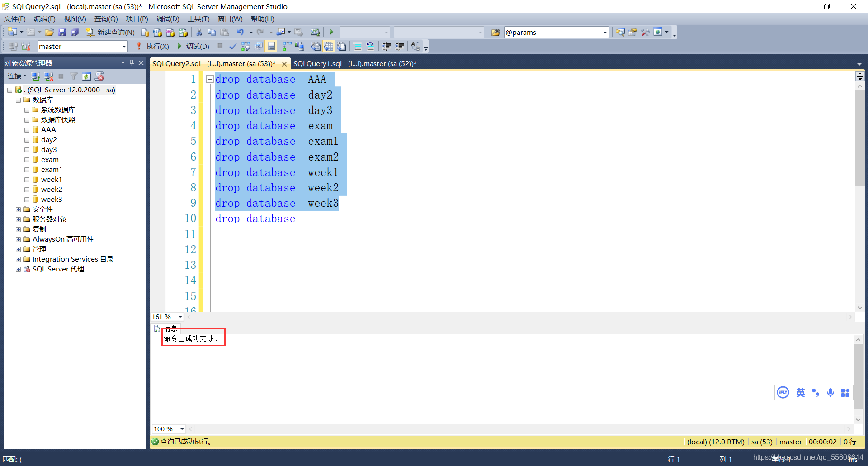The image size is (868, 466).
Task: Toggle auto-hide pin for Object Explorer
Action: click(132, 63)
